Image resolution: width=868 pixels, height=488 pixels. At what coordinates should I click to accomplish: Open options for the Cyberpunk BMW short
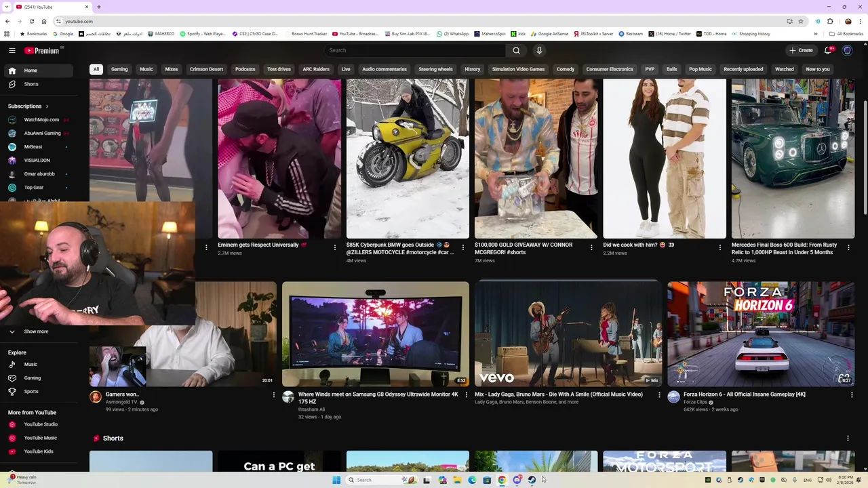click(x=463, y=247)
